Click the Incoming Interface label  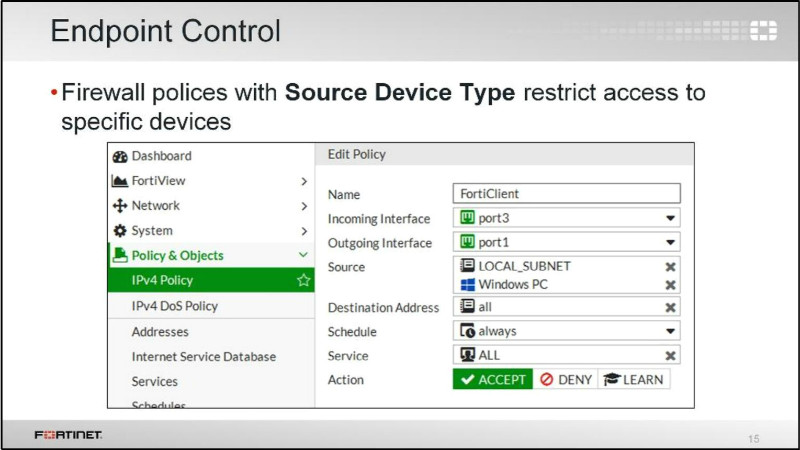379,219
